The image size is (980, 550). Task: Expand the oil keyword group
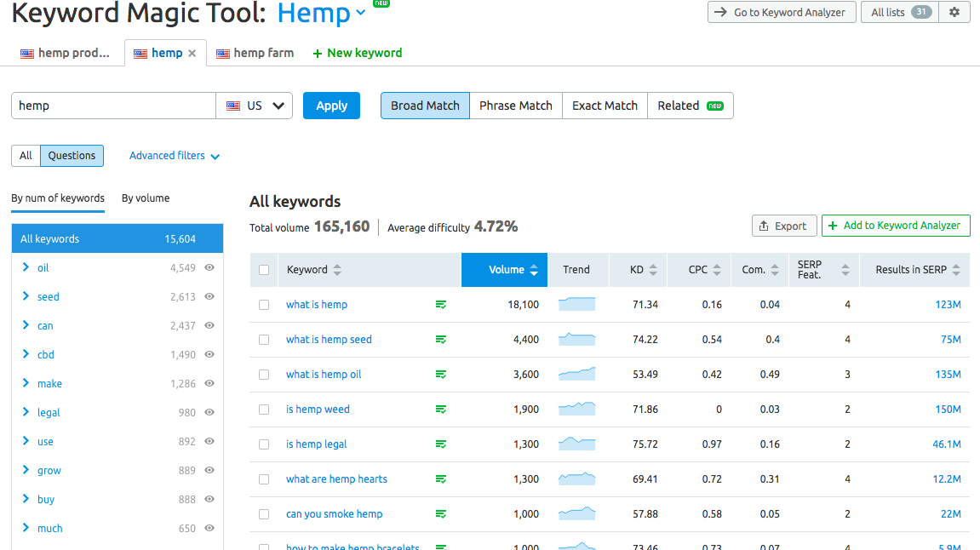(x=26, y=267)
